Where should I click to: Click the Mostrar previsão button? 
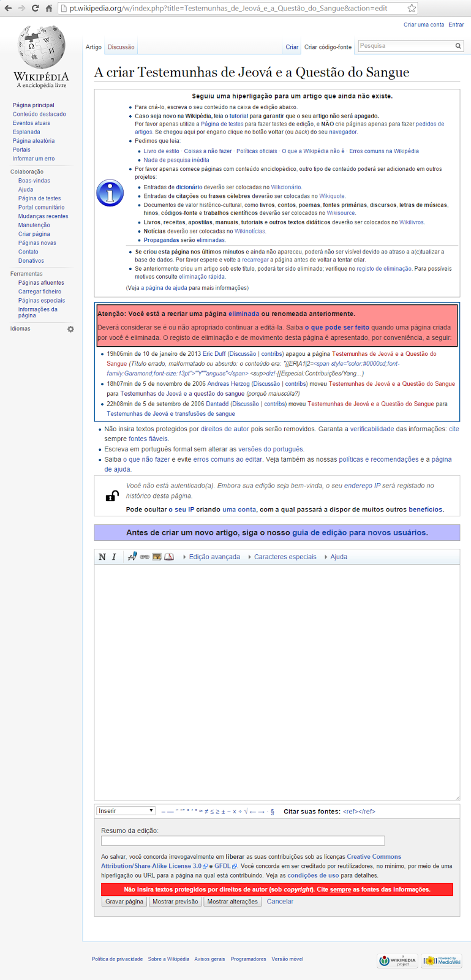point(175,902)
